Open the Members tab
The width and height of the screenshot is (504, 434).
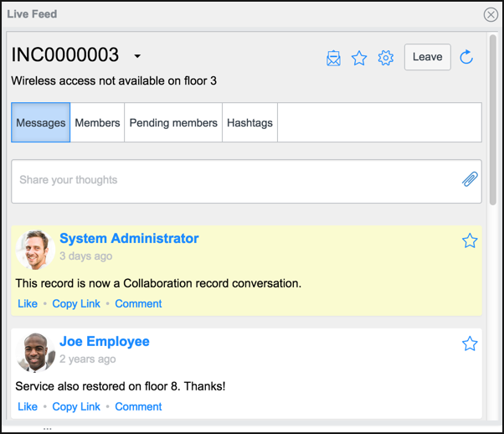[x=97, y=122]
